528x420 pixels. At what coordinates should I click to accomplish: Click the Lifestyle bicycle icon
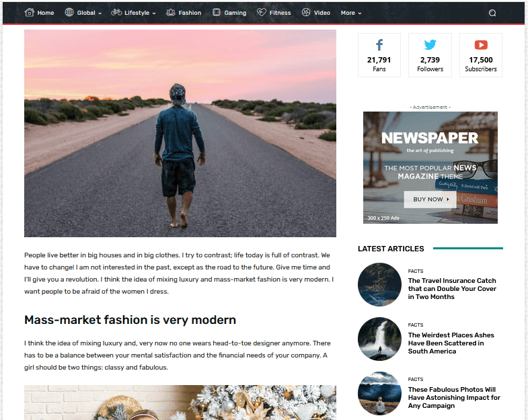(x=116, y=12)
